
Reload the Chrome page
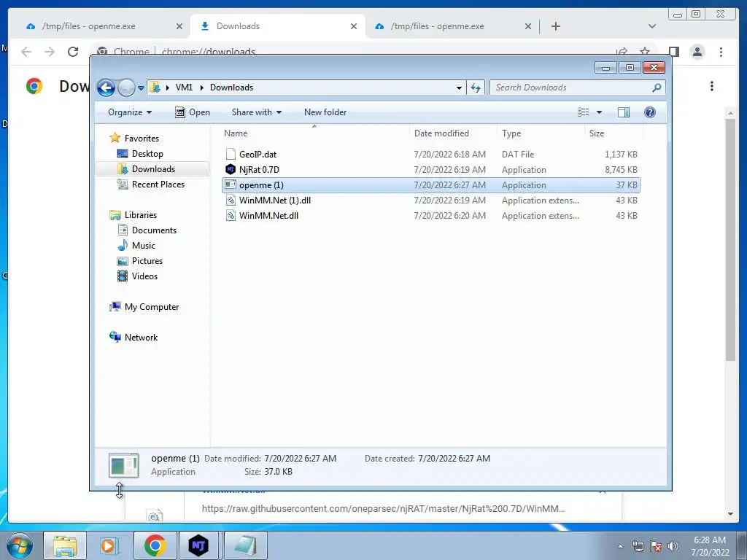click(73, 52)
